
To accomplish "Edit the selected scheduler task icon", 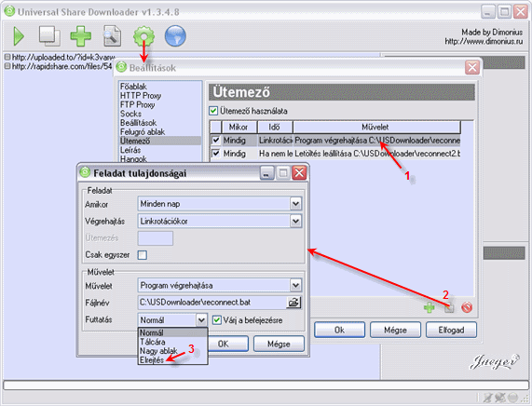I will click(449, 308).
